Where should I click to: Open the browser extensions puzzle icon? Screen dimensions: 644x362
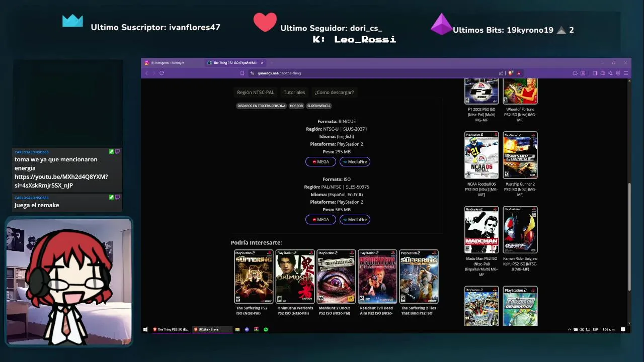(575, 73)
